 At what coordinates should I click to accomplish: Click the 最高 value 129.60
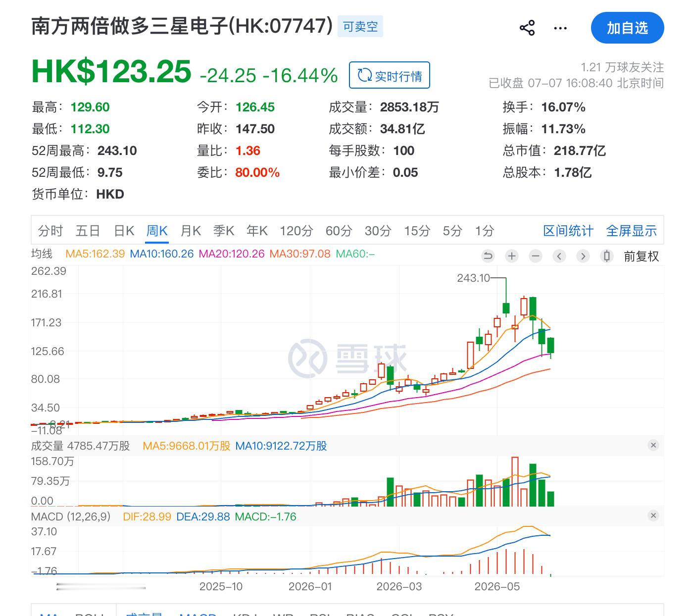[x=90, y=107]
